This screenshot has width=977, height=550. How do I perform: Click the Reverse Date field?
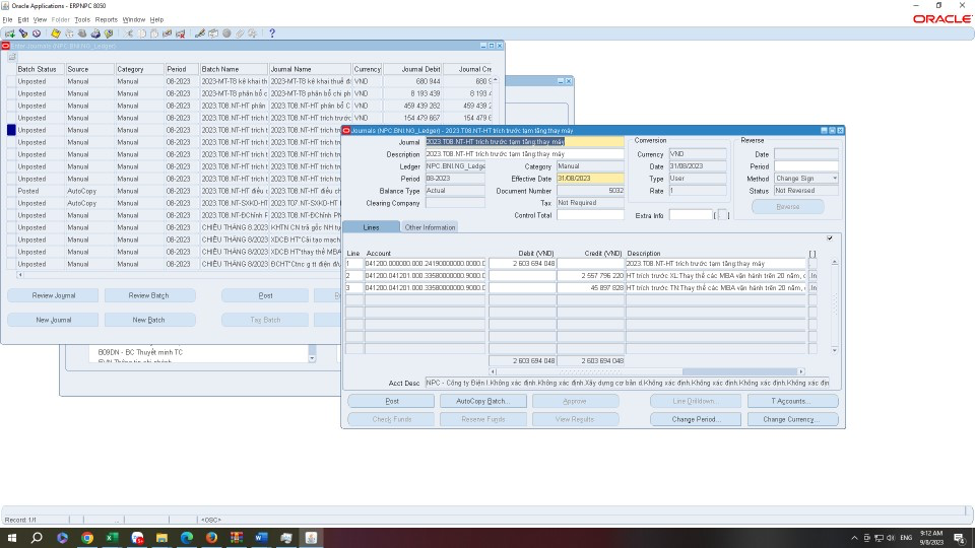[x=806, y=154]
